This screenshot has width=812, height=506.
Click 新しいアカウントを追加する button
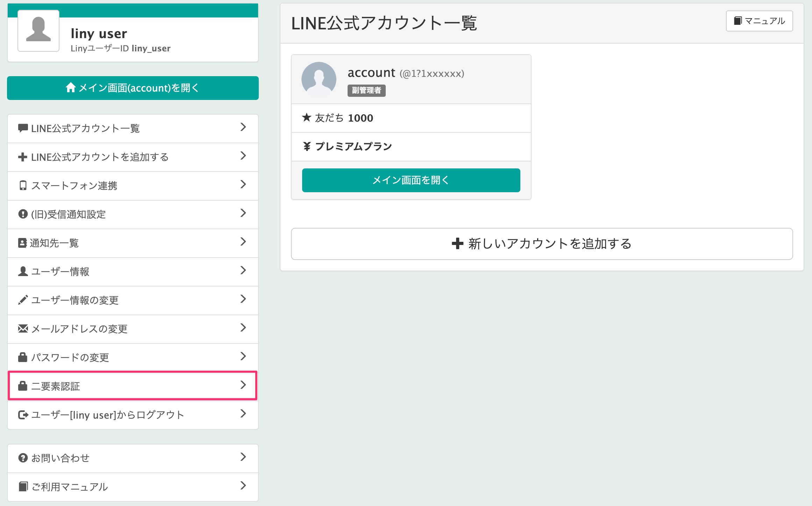541,244
